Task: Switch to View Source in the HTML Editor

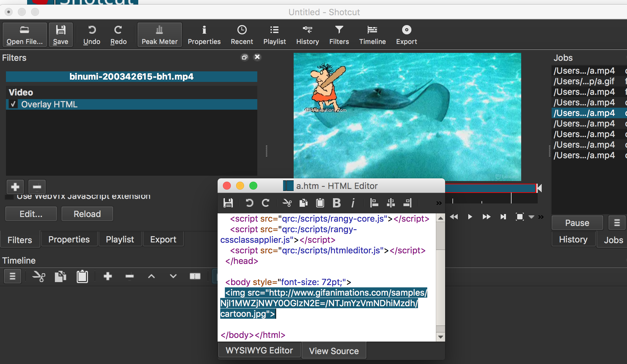Action: (x=334, y=350)
